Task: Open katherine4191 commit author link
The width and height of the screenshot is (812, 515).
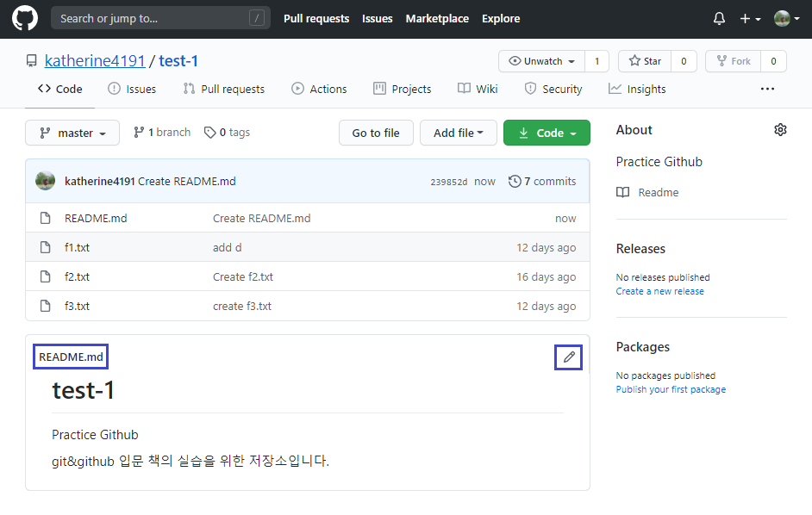Action: tap(99, 181)
